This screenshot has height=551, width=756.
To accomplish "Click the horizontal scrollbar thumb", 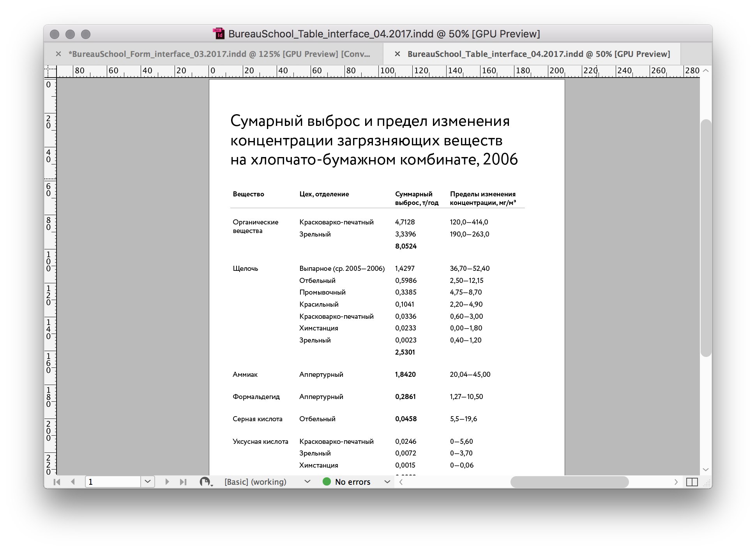I will pyautogui.click(x=569, y=482).
